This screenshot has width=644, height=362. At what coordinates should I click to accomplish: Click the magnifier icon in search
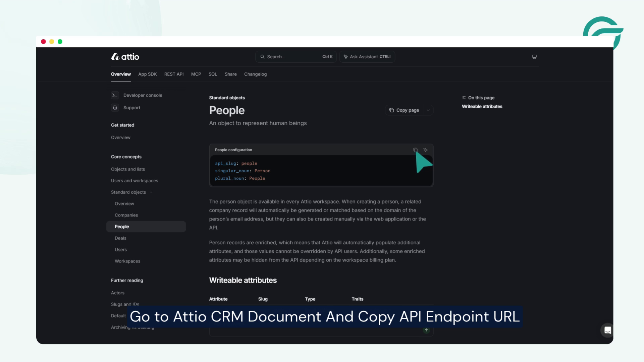(262, 57)
